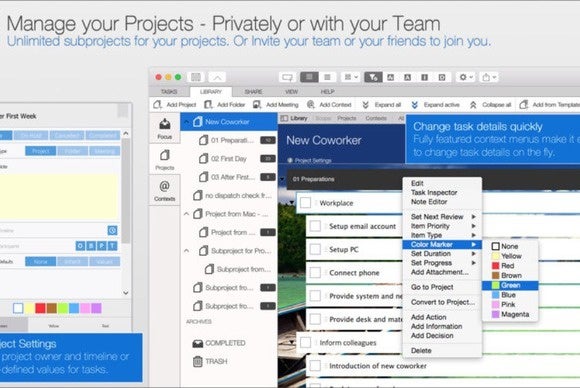Open the gear settings menu in title bar
580x388 pixels.
[x=466, y=77]
